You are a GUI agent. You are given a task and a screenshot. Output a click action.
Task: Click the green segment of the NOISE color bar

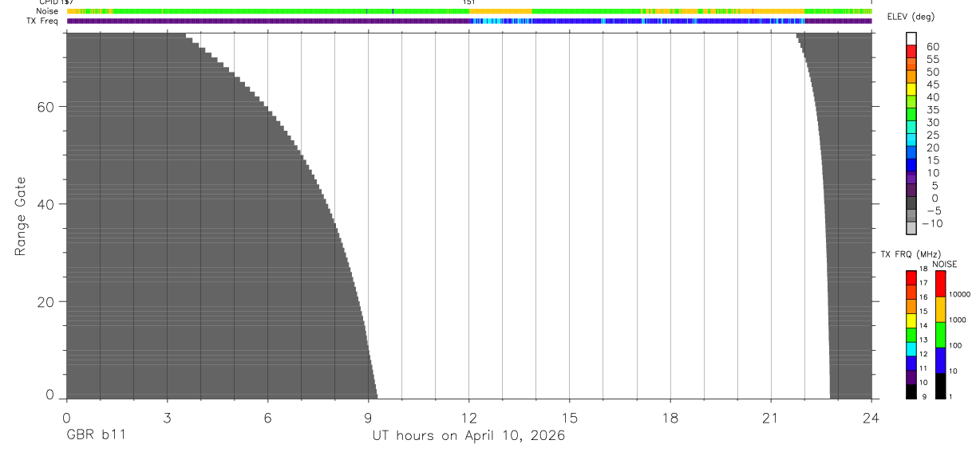click(940, 335)
